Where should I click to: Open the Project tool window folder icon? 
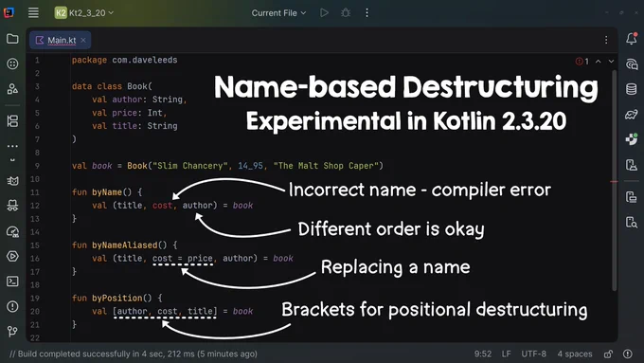[12, 39]
